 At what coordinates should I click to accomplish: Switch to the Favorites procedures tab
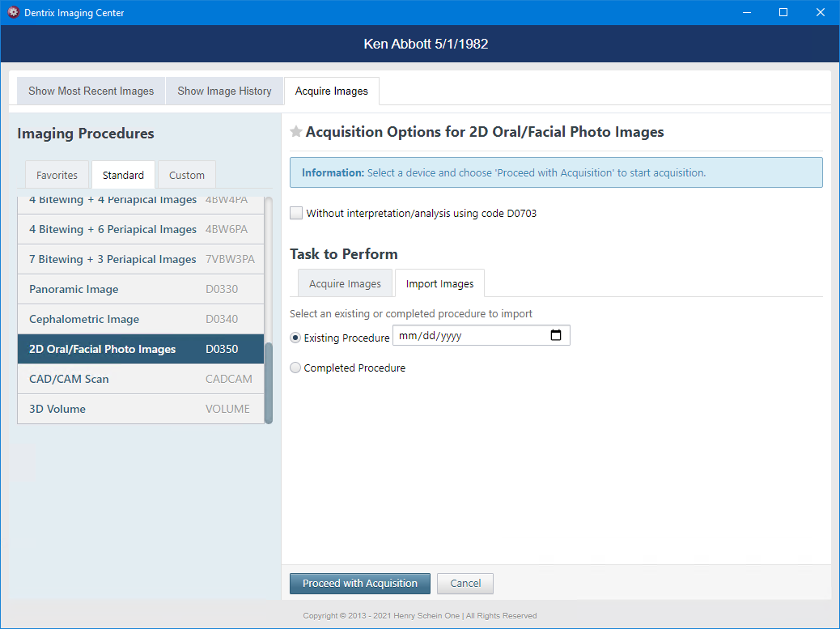(x=57, y=175)
